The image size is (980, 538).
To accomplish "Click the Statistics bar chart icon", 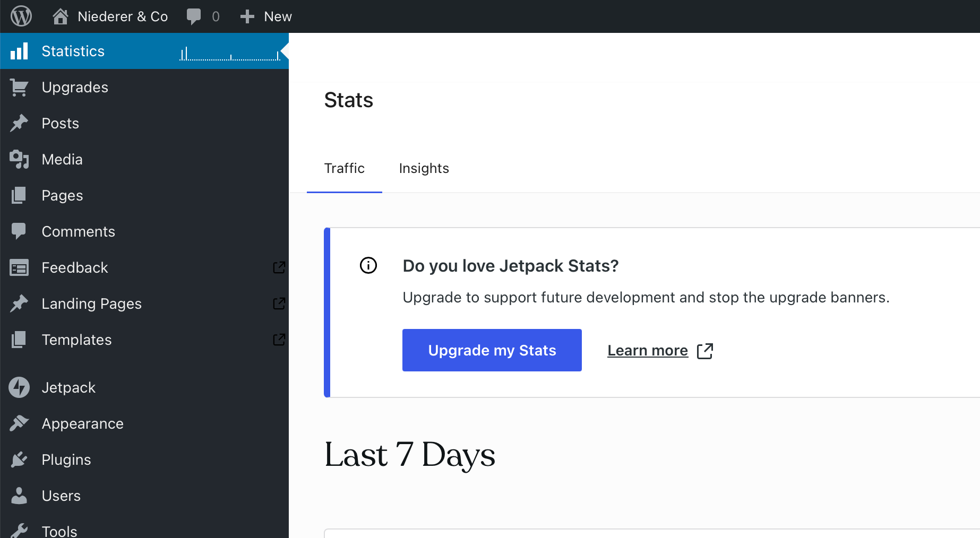I will [x=19, y=51].
